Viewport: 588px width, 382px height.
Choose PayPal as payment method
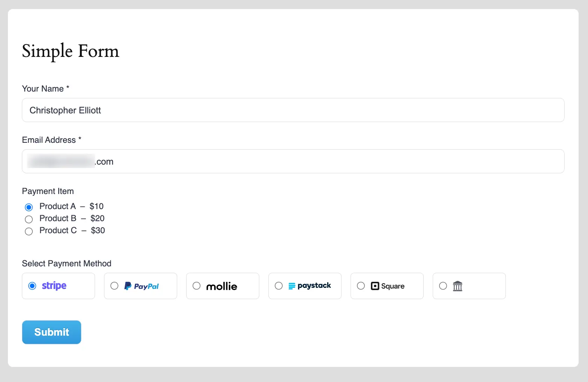[114, 286]
